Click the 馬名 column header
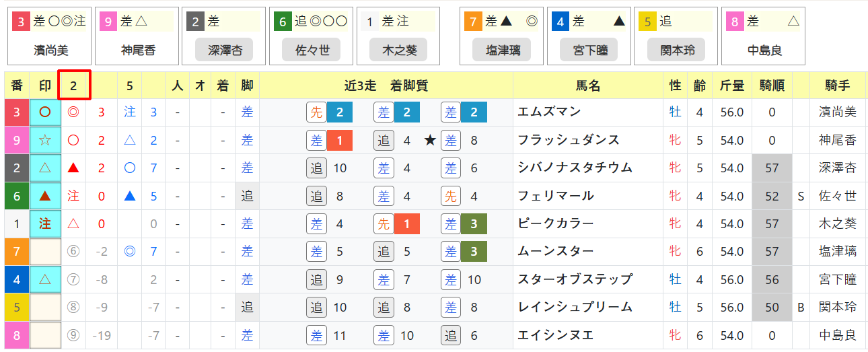 tap(587, 85)
